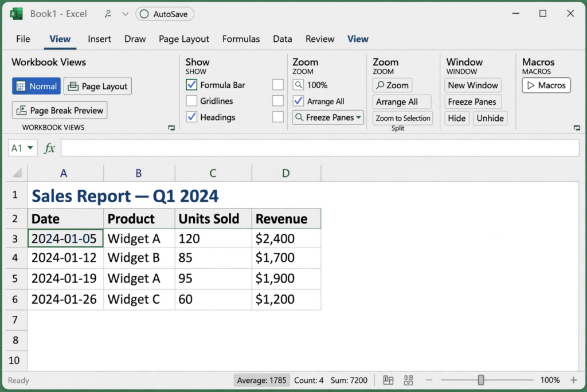The image size is (587, 392).
Task: Select the underlined View tab beside File
Action: point(60,39)
